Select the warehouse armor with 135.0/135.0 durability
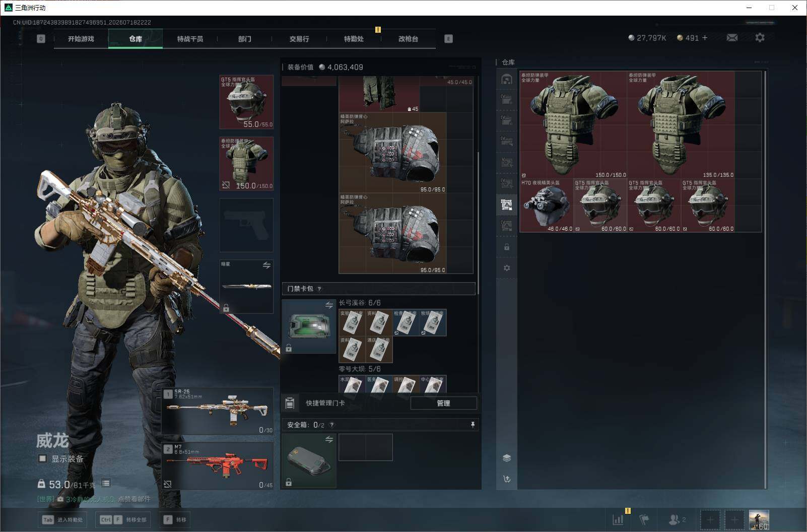This screenshot has width=807, height=532. coord(681,125)
